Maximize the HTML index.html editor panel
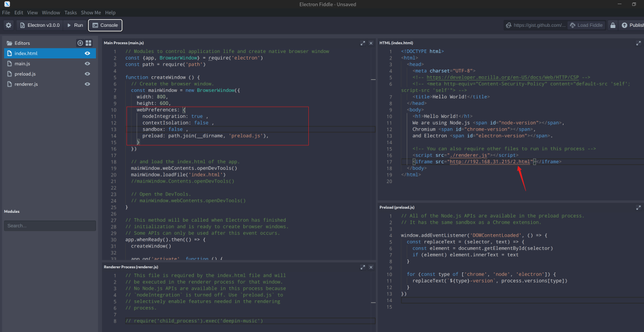This screenshot has height=332, width=644. click(638, 43)
